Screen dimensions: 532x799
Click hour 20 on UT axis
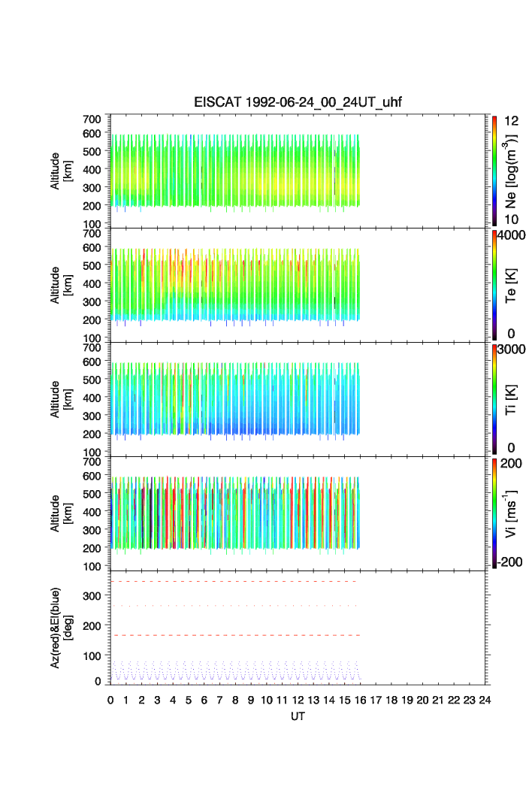422,700
